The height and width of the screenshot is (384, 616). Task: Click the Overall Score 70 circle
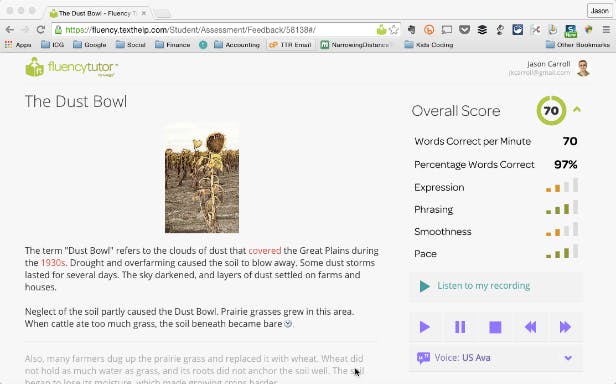click(551, 110)
